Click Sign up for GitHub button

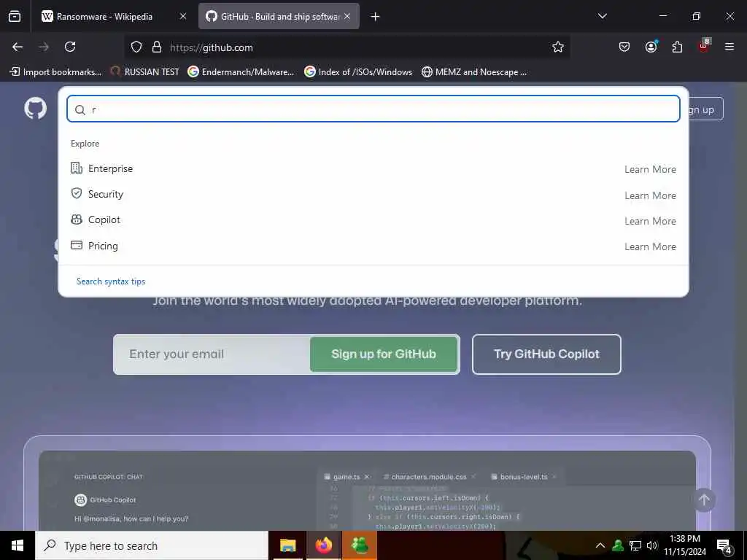384,354
